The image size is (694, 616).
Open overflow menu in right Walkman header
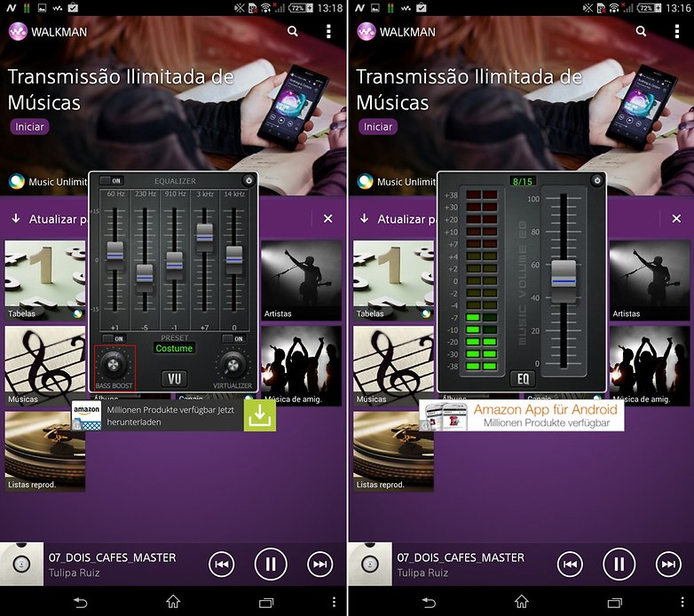pyautogui.click(x=677, y=31)
